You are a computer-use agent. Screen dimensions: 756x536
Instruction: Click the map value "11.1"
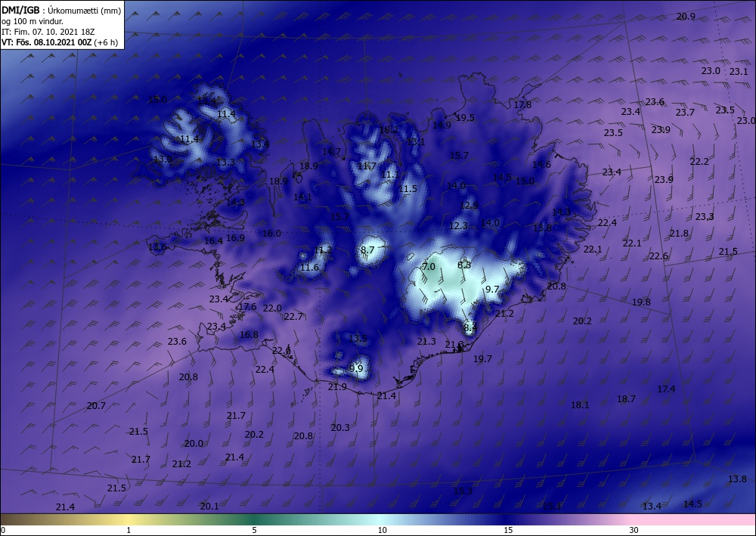point(389,175)
